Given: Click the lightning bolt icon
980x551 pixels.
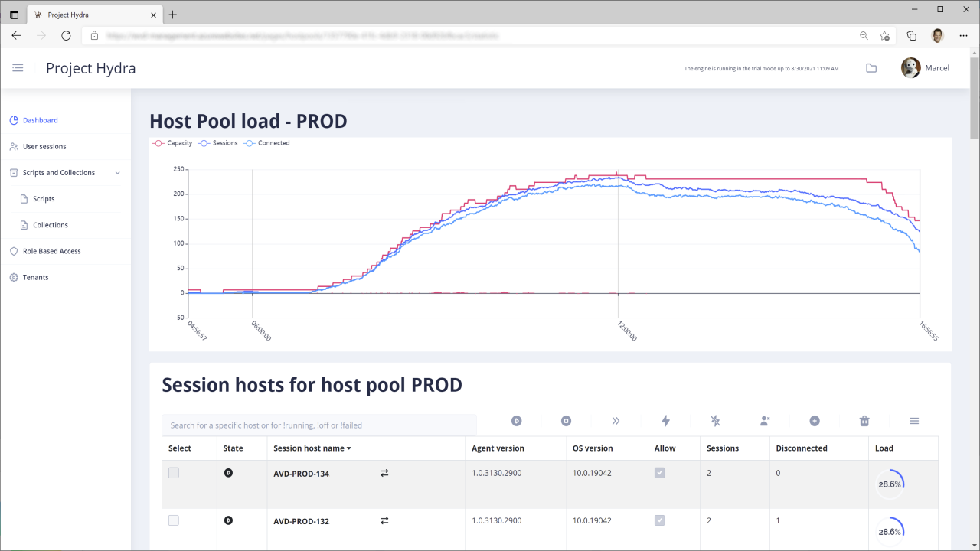Looking at the screenshot, I should click(x=665, y=421).
